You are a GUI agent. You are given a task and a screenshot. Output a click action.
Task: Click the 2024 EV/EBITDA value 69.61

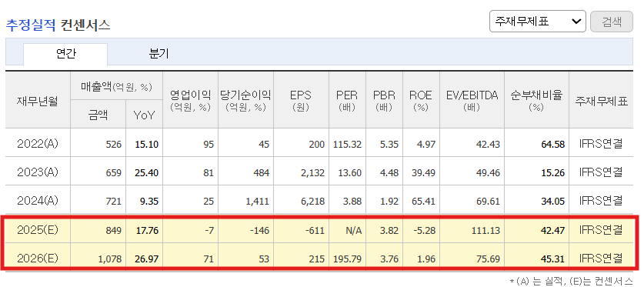(489, 201)
